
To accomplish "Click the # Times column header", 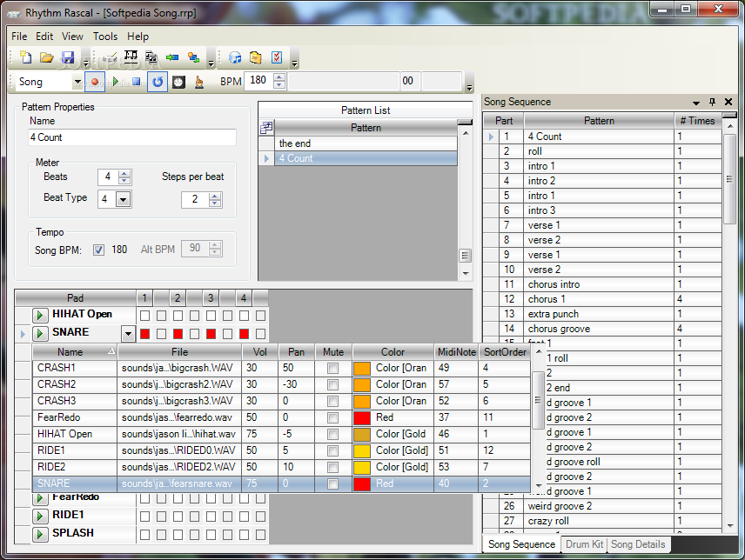I will click(697, 121).
